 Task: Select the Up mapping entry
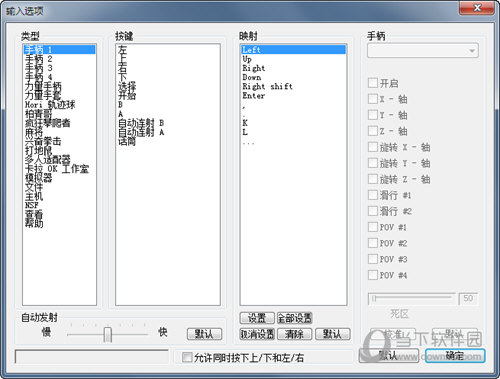coord(293,59)
